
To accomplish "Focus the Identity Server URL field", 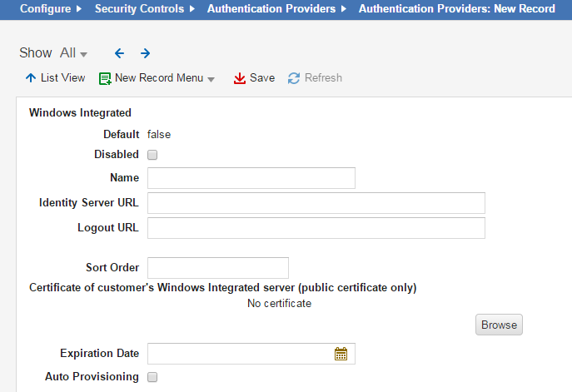I will pos(316,203).
